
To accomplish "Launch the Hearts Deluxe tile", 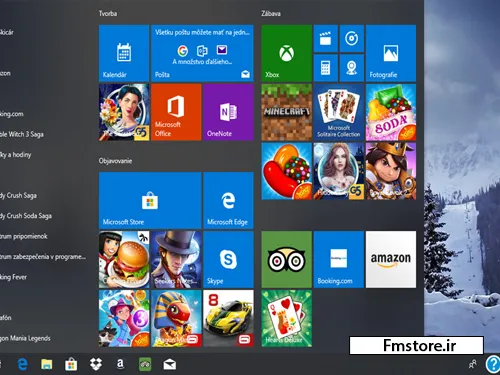I will pos(287,318).
